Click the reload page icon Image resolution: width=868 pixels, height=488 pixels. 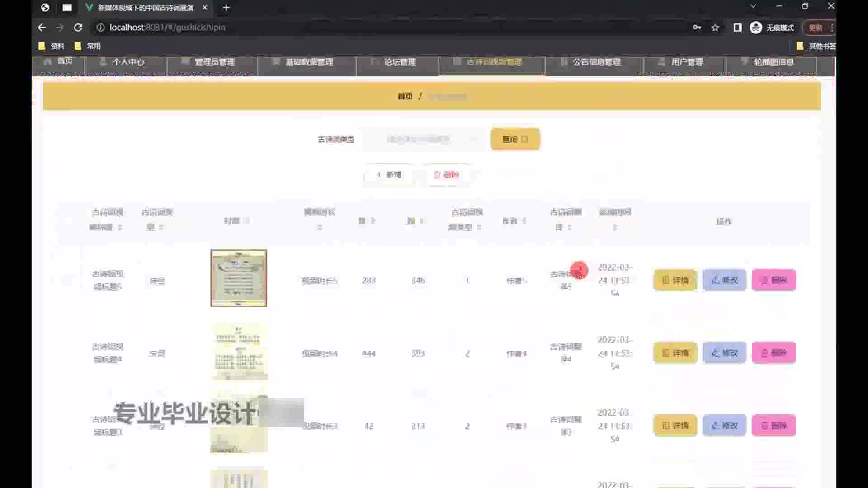click(x=78, y=28)
